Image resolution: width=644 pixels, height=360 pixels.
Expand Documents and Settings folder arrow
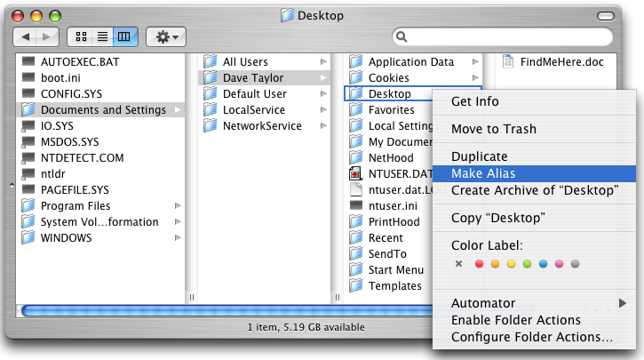point(178,109)
